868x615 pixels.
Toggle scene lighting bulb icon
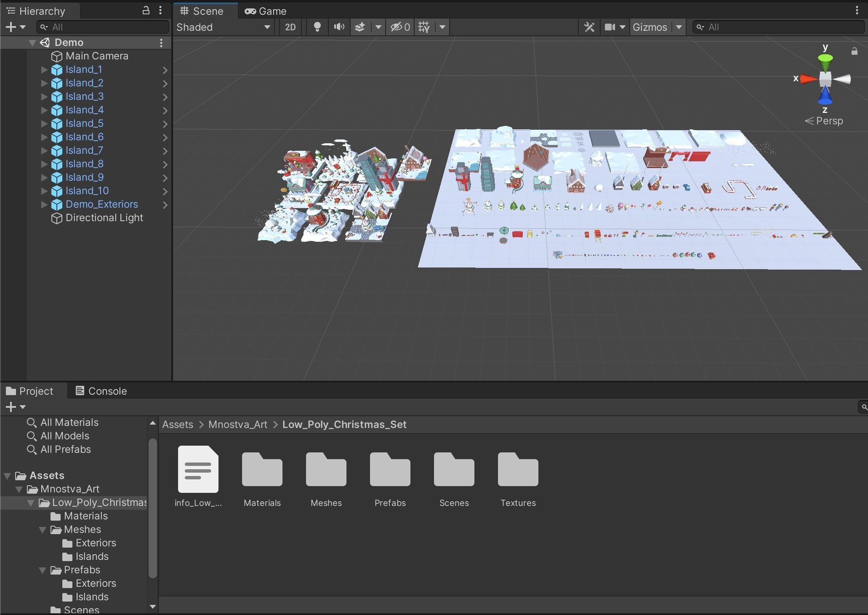(x=317, y=27)
